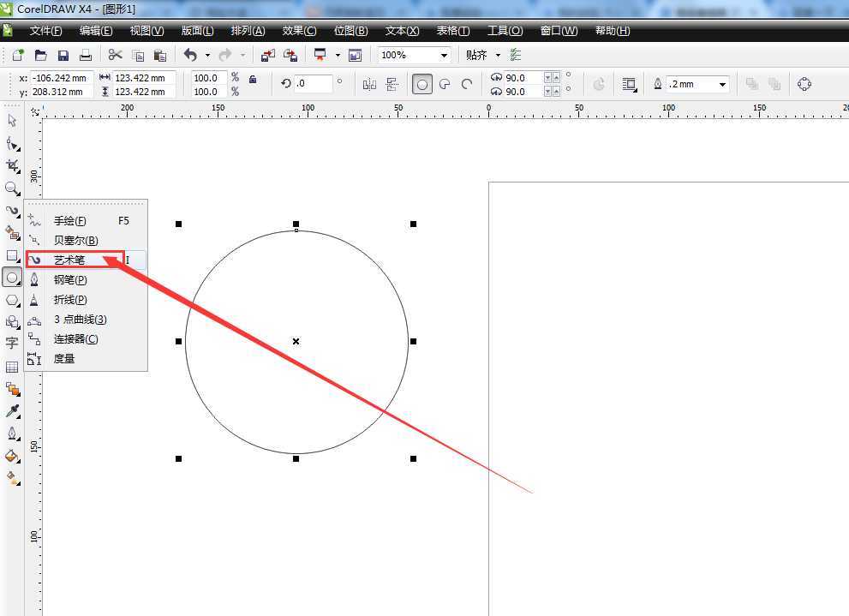Viewport: 849px width, 616px height.
Task: Expand the outline width .2 mm dropdown
Action: (723, 84)
